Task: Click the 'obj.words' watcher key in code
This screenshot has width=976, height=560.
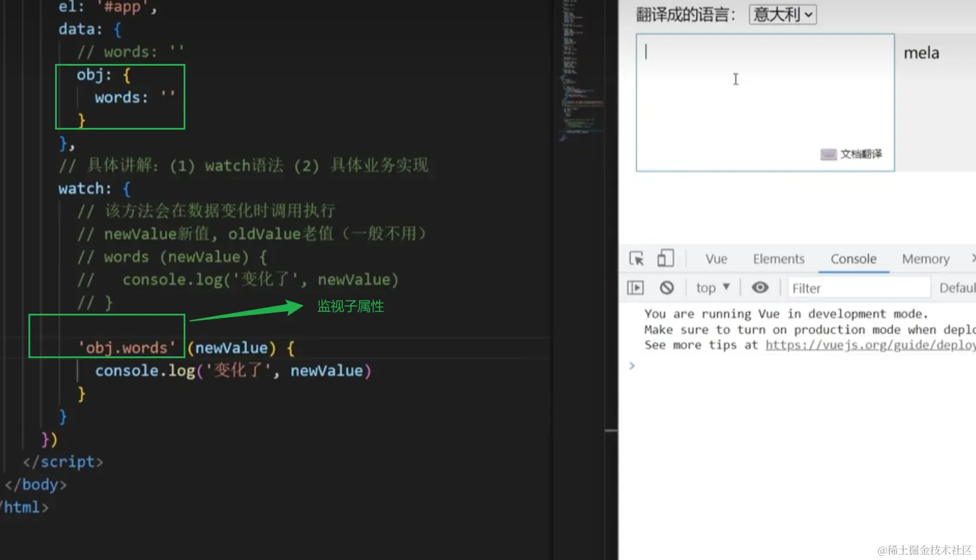Action: pos(127,347)
